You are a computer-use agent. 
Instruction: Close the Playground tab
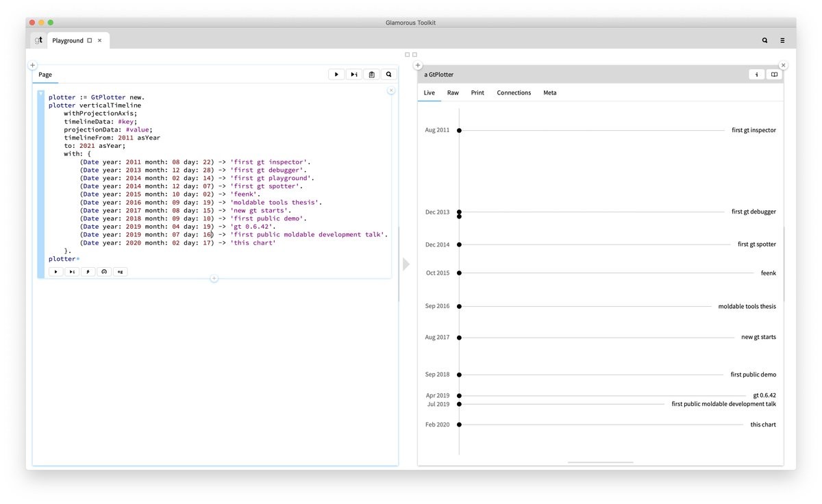[99, 40]
